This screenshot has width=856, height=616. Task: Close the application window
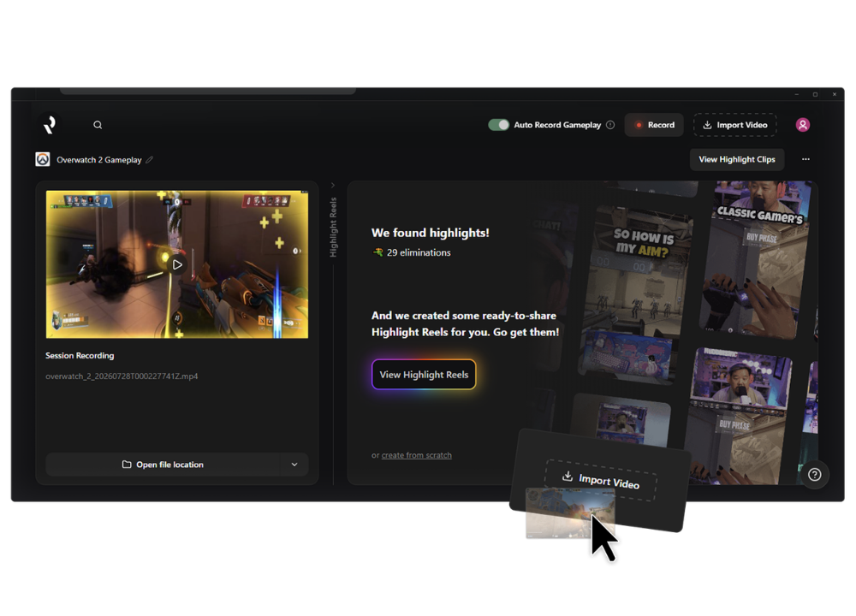coord(834,94)
